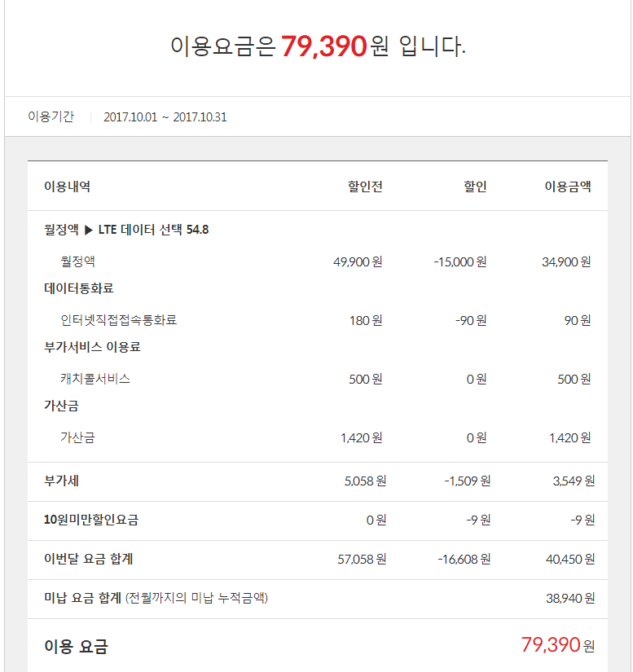This screenshot has height=672, width=633.
Task: Select the 데이터통화료 section heading
Action: click(78, 288)
